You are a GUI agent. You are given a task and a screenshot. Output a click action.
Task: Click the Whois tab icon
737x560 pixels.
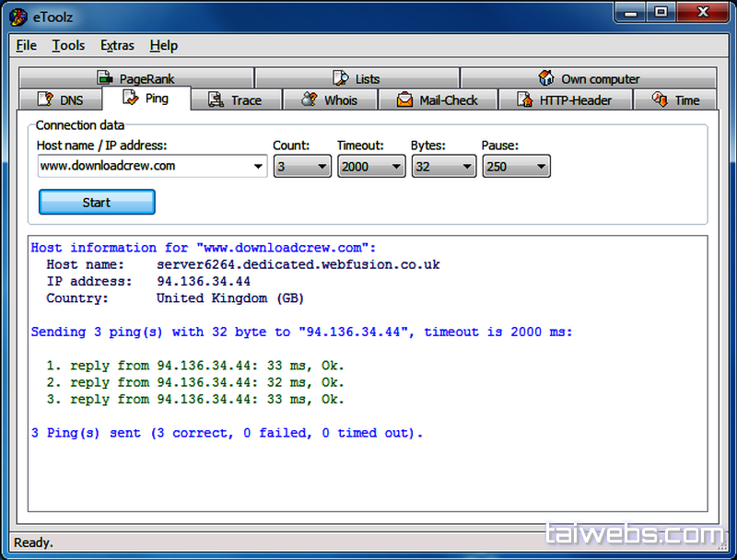coord(310,100)
